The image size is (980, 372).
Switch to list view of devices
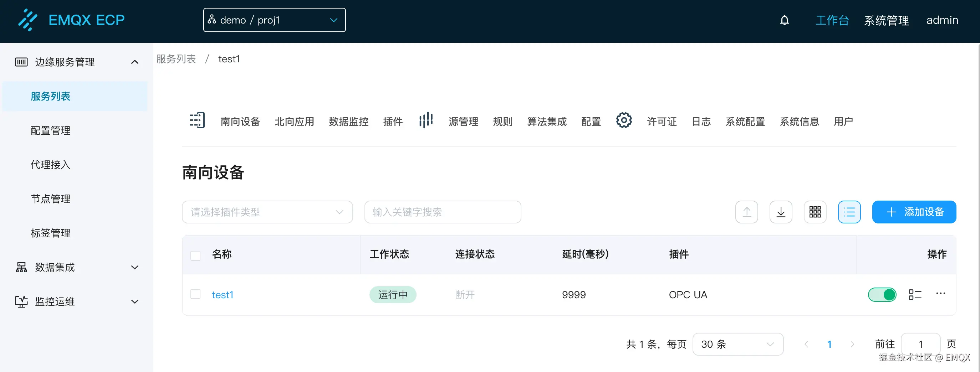[x=849, y=212]
